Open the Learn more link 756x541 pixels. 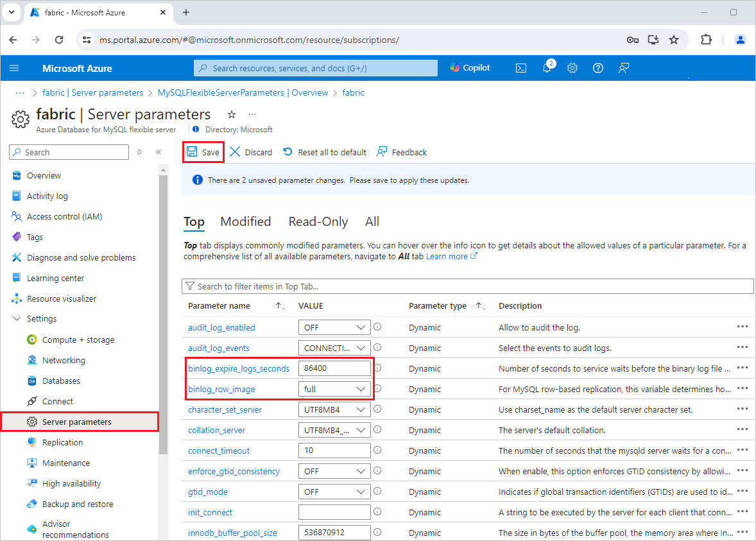(447, 255)
